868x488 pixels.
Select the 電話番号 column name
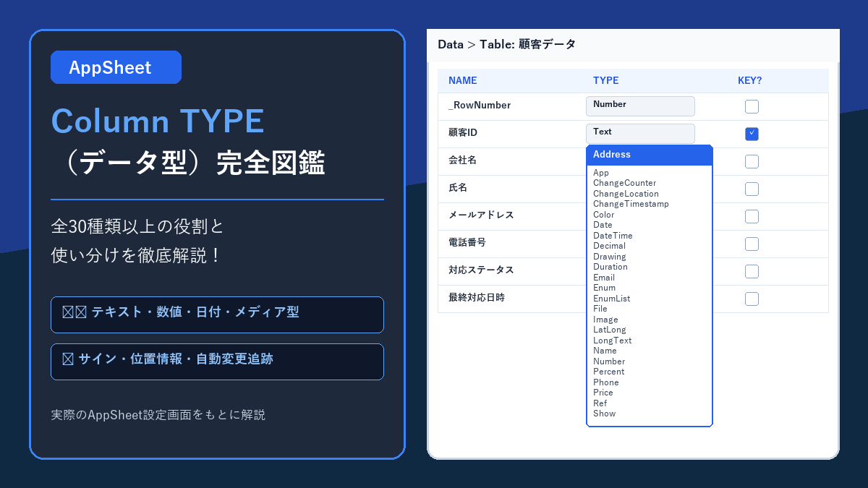467,243
